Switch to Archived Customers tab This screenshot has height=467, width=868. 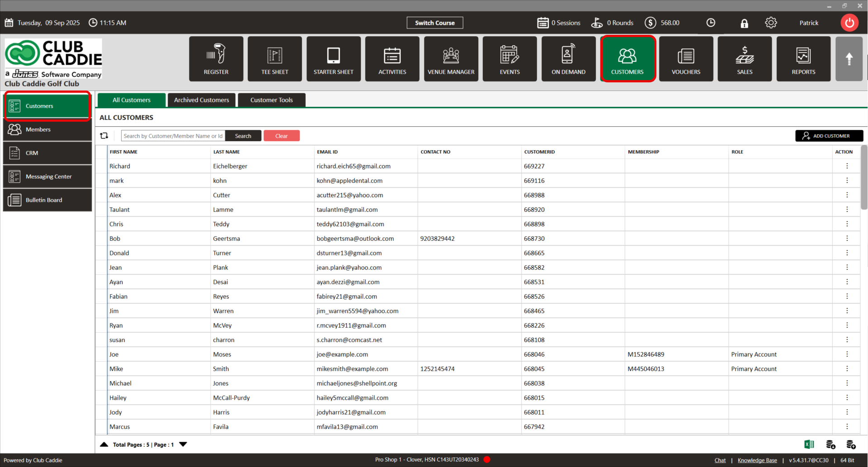click(x=202, y=100)
